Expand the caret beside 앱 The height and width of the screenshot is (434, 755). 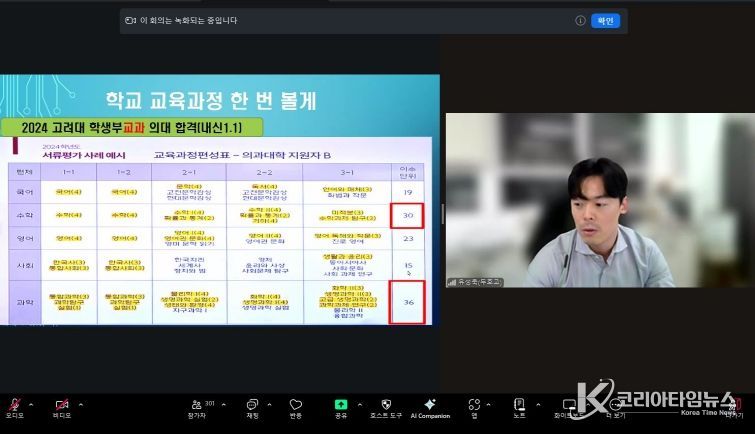coord(488,405)
